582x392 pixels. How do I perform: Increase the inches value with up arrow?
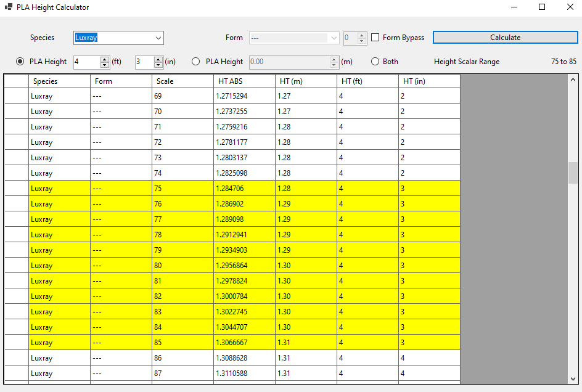coord(158,59)
